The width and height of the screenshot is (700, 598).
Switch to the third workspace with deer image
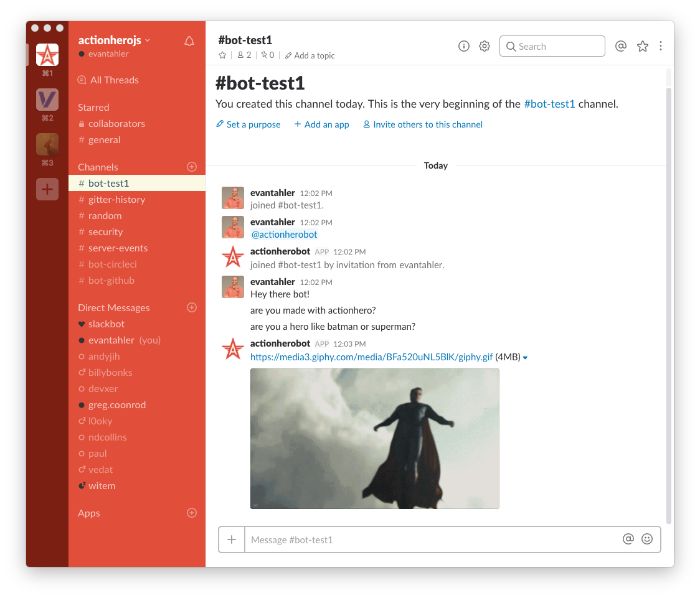point(47,144)
